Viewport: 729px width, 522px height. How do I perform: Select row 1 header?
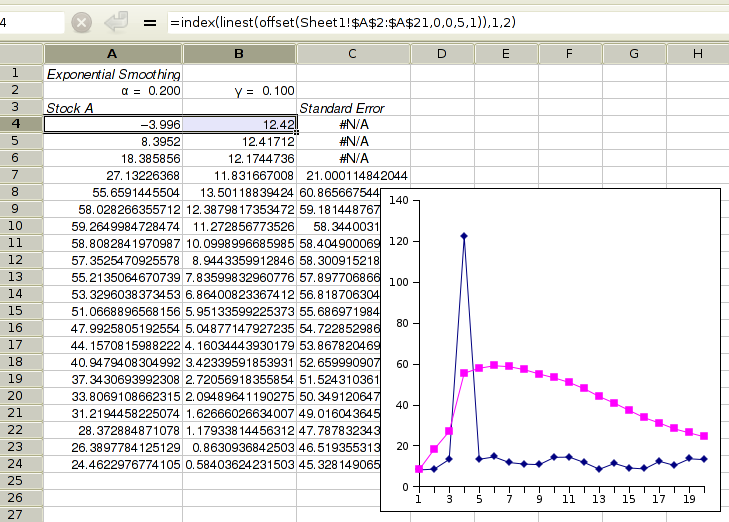(21, 73)
